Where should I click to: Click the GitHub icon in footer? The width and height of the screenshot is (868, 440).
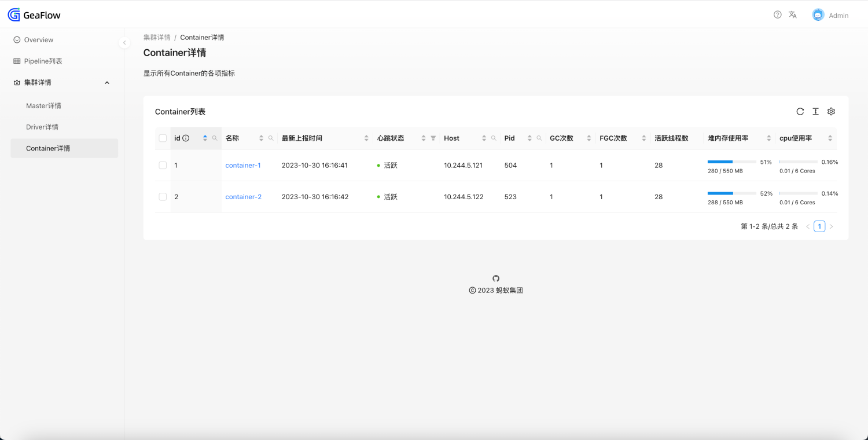[x=496, y=278]
